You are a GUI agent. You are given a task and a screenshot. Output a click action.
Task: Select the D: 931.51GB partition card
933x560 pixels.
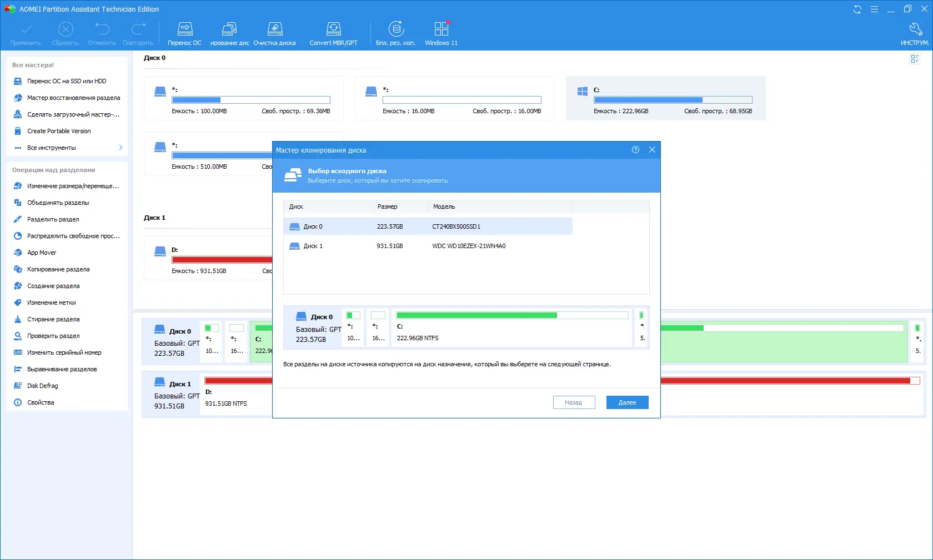[208, 258]
